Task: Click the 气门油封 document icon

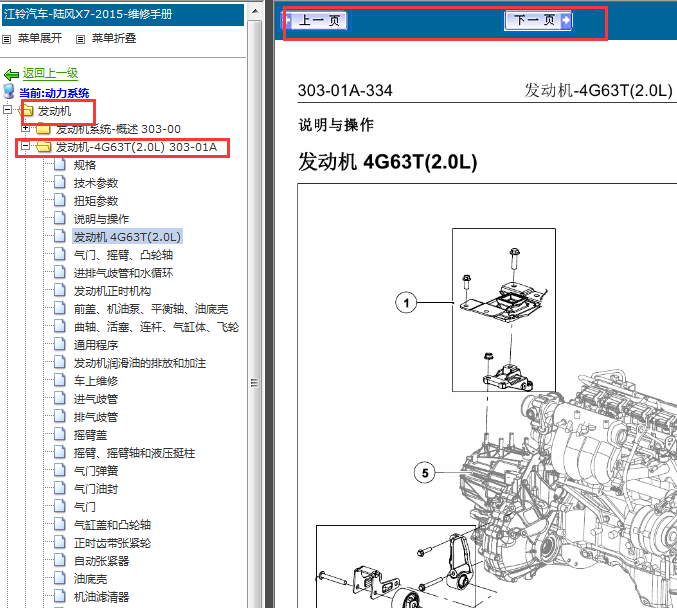Action: [x=60, y=488]
